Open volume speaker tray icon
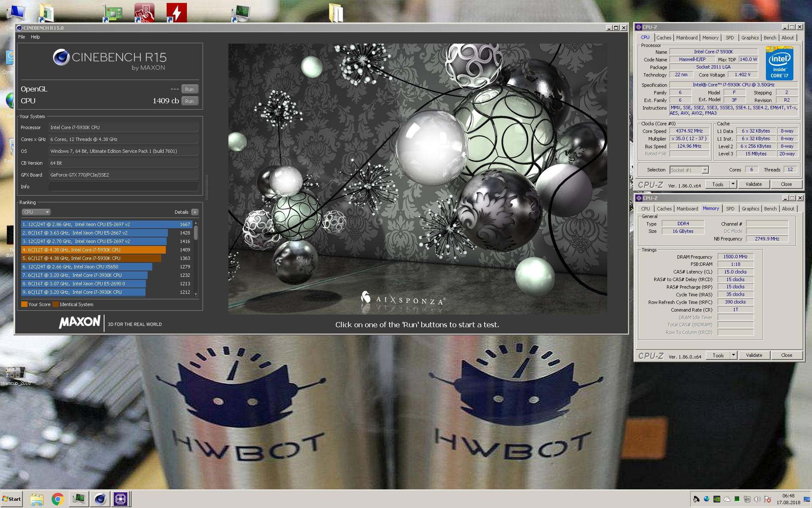 click(x=757, y=499)
